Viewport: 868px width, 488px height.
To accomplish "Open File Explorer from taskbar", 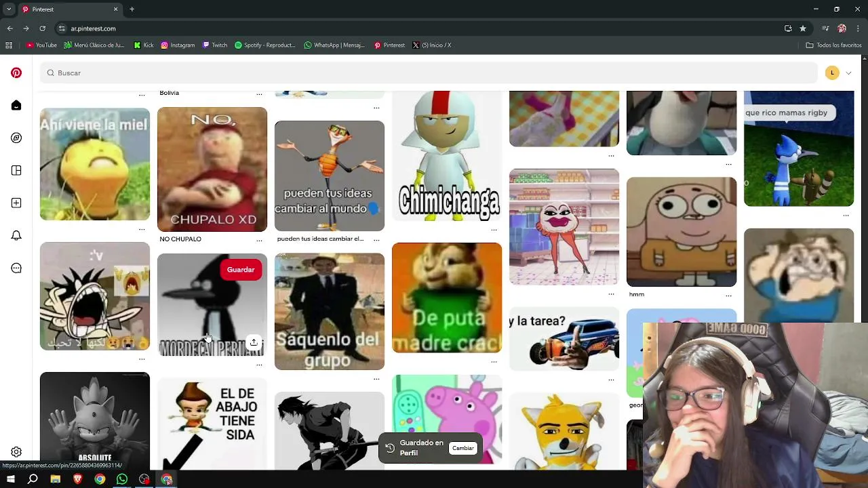I will [x=55, y=479].
